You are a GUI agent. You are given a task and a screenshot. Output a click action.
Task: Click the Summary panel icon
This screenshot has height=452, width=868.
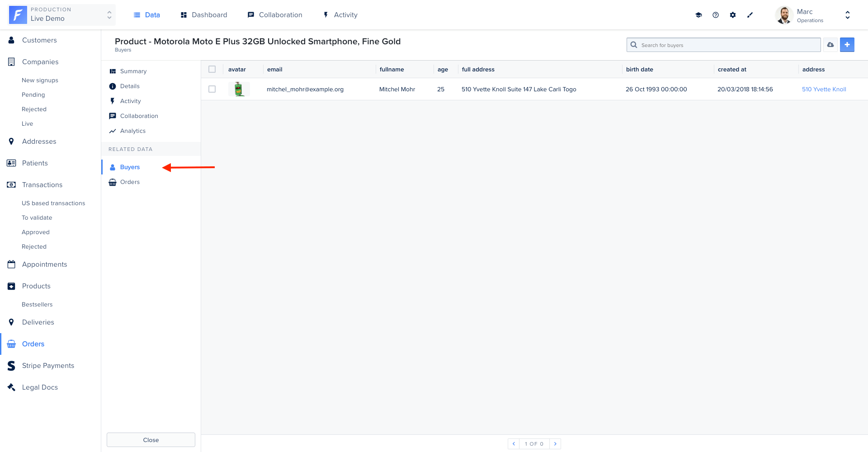113,71
